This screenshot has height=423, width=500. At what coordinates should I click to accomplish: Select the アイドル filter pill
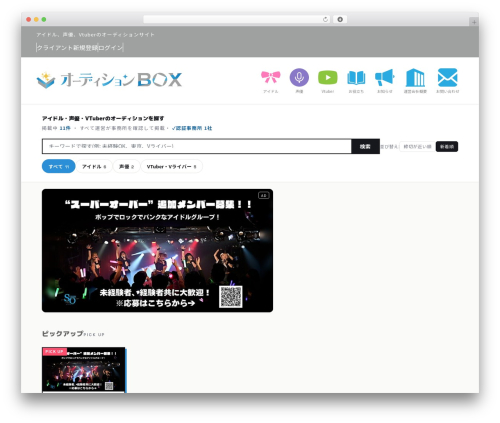pyautogui.click(x=94, y=166)
